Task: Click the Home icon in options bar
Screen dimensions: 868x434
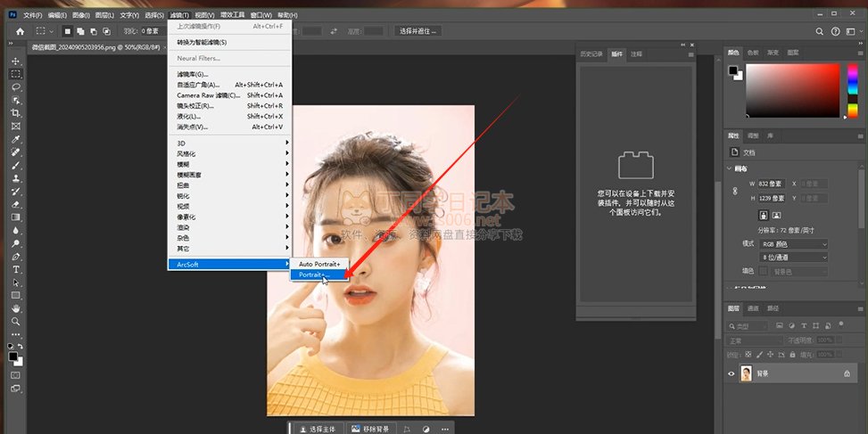Action: coord(19,31)
